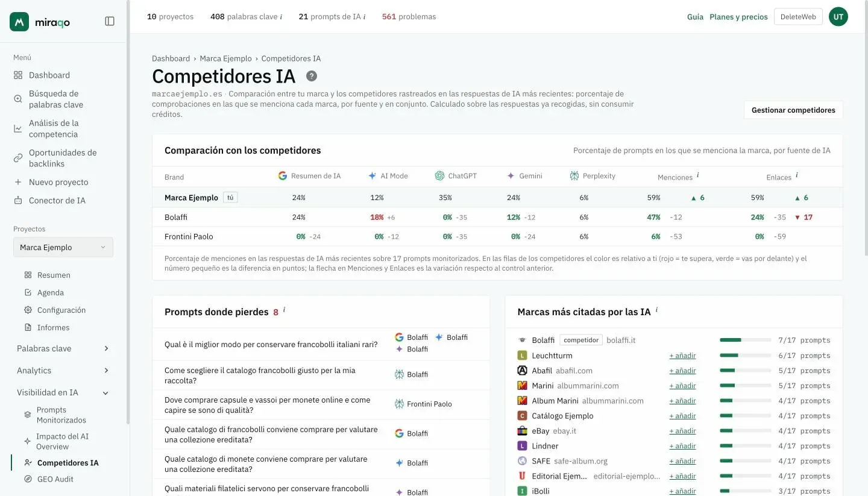Screen dimensions: 868x496
Task: Click info icon next to palabras clave
Action: [281, 17]
